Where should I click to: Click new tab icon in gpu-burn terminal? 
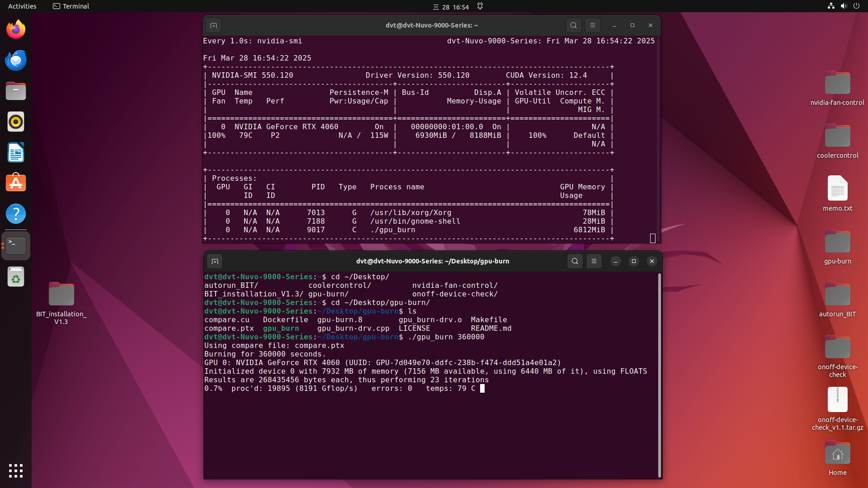click(215, 262)
